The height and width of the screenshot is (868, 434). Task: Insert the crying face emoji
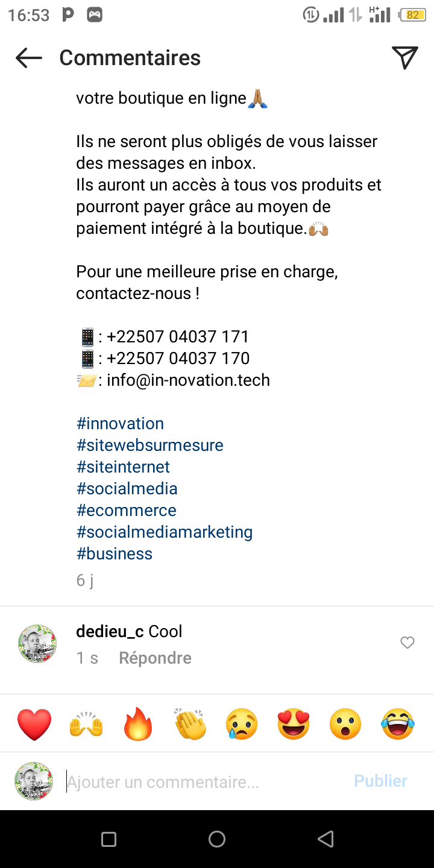pyautogui.click(x=242, y=724)
